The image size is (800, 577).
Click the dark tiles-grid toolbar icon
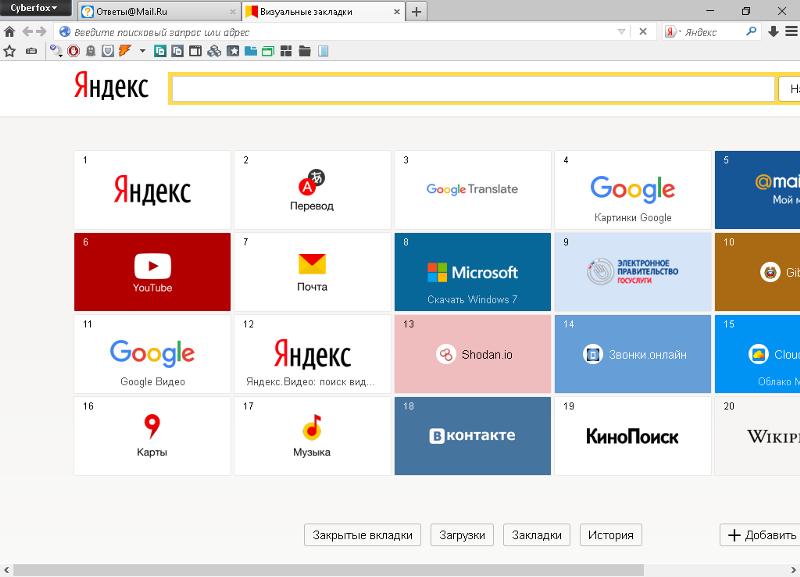[x=286, y=51]
